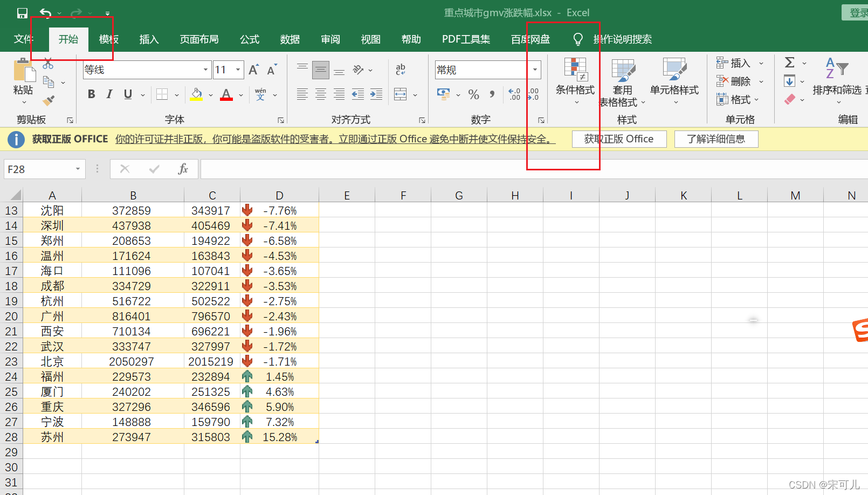This screenshot has width=868, height=495.
Task: Open Sort and Filter (排序和筛选)
Action: pos(837,81)
